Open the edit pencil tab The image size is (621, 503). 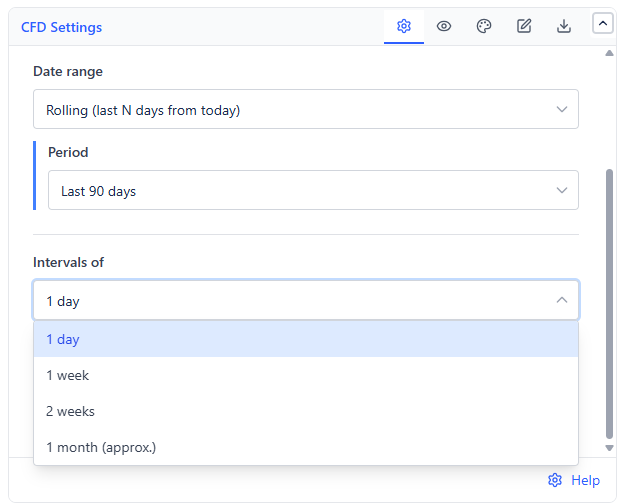point(524,27)
